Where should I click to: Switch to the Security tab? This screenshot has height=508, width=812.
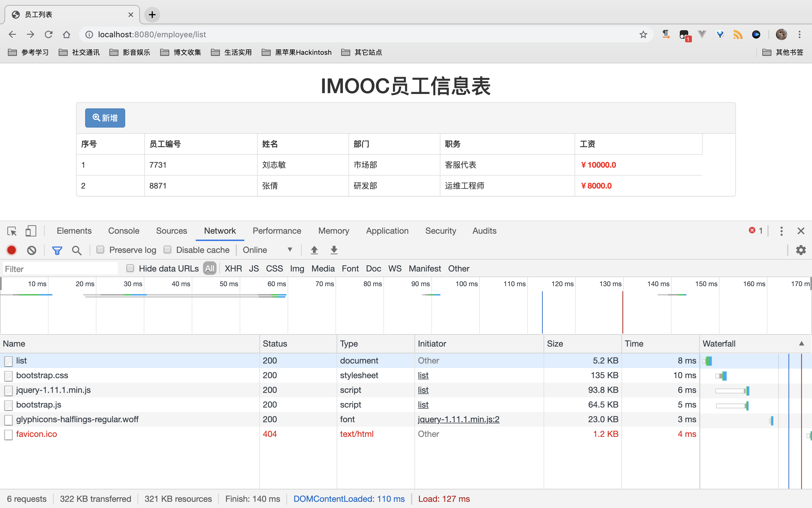[x=441, y=231]
